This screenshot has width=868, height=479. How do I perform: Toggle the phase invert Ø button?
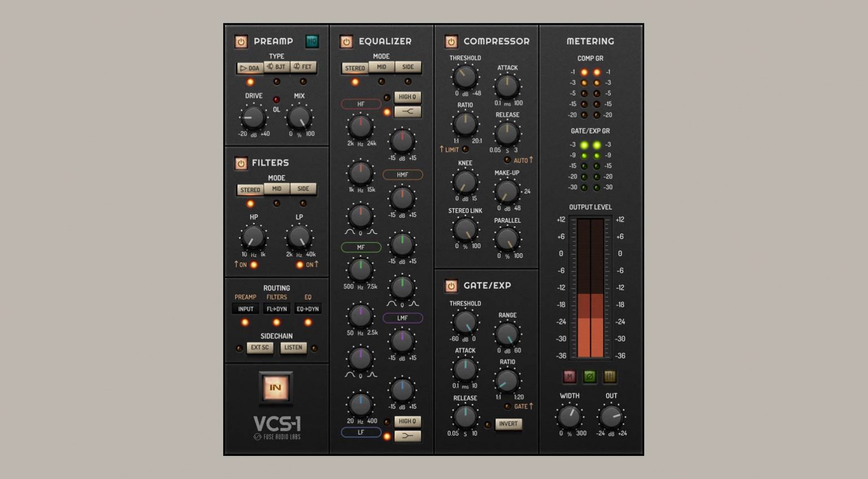pyautogui.click(x=589, y=376)
